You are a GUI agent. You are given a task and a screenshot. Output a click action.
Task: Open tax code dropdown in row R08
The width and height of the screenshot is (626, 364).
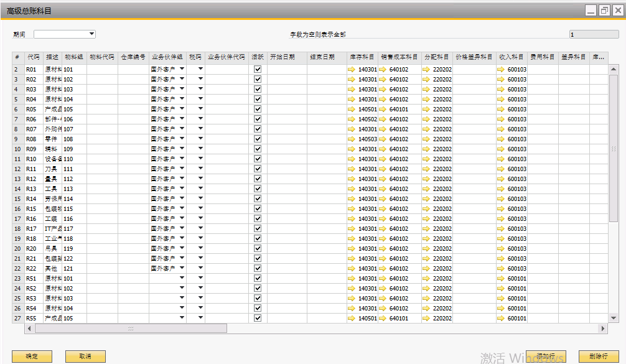200,139
